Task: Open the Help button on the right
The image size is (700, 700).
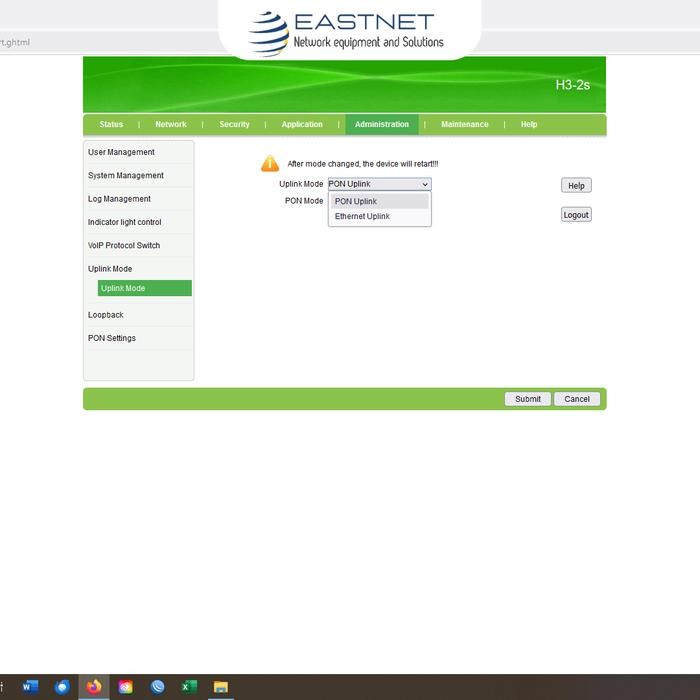Action: 576,185
